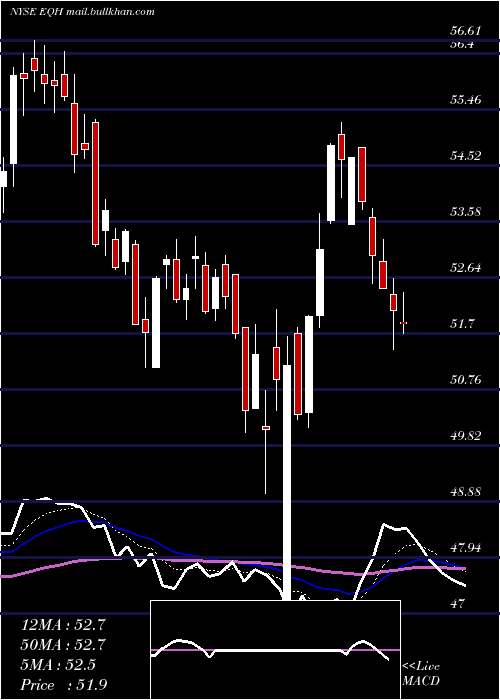Select the 48.88 price axis label

[x=465, y=492]
